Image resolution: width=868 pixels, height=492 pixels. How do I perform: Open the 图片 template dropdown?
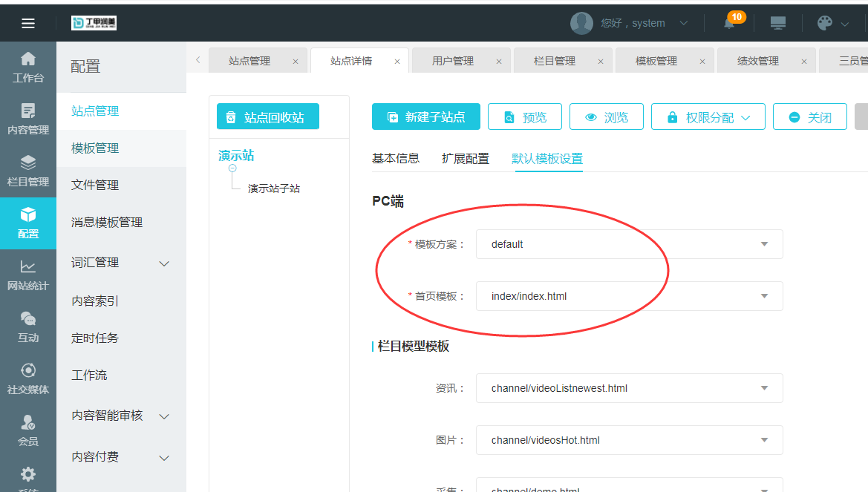(630, 440)
